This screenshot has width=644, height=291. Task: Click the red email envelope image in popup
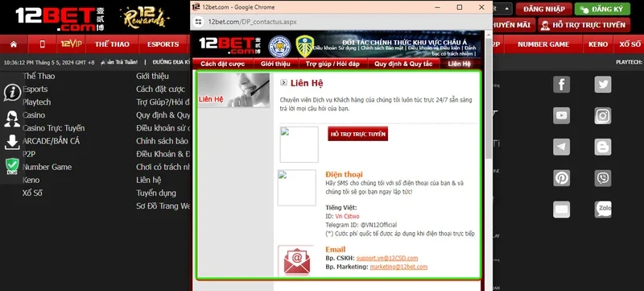[x=296, y=261]
